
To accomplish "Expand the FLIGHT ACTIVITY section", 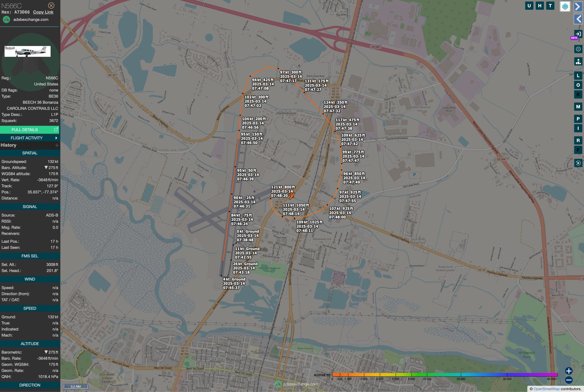I will coord(29,138).
